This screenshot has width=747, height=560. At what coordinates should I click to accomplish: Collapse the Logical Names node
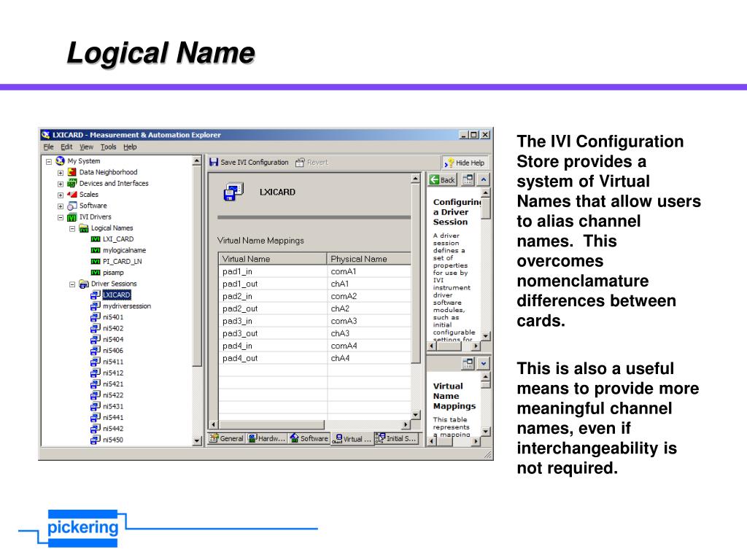tap(72, 228)
